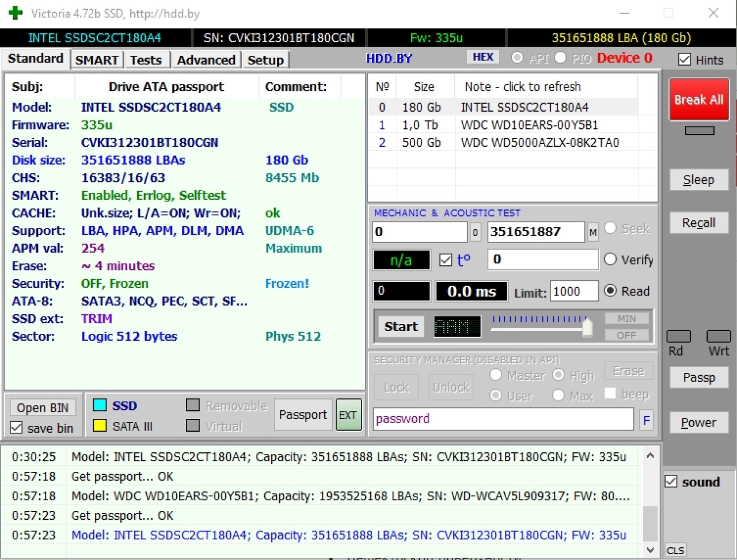The image size is (737, 560).
Task: Click the Rd indicator box
Action: point(678,336)
